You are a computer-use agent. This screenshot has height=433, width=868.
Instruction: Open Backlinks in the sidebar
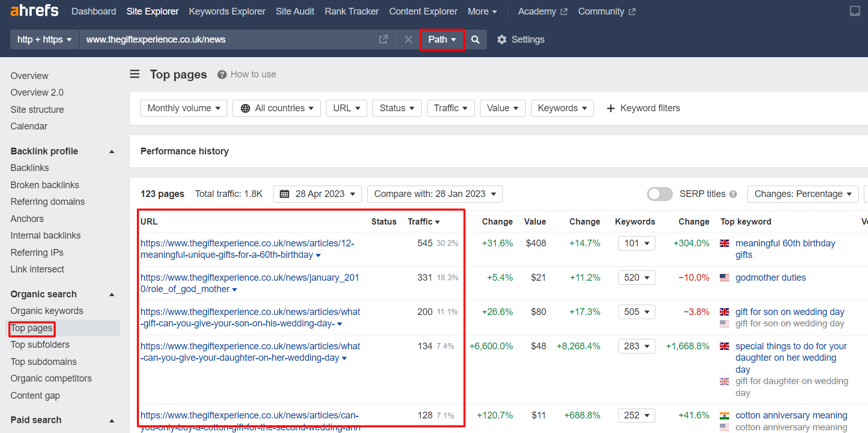click(x=30, y=168)
